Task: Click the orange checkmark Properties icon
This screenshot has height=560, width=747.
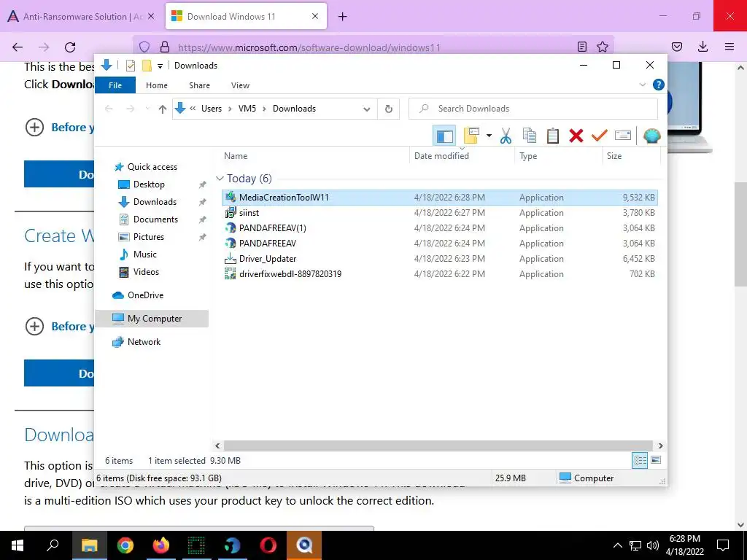Action: [600, 136]
